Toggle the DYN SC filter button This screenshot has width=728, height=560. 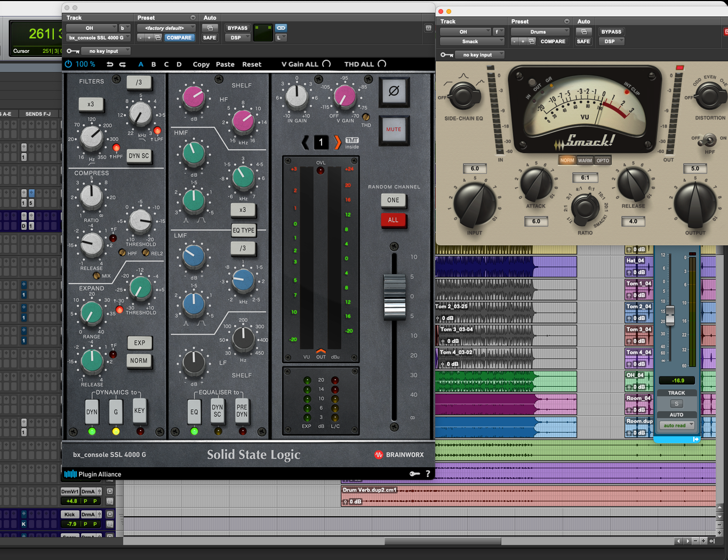point(139,156)
